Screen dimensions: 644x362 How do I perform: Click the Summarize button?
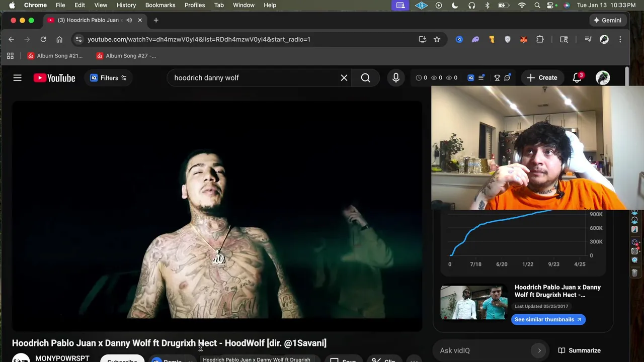580,350
